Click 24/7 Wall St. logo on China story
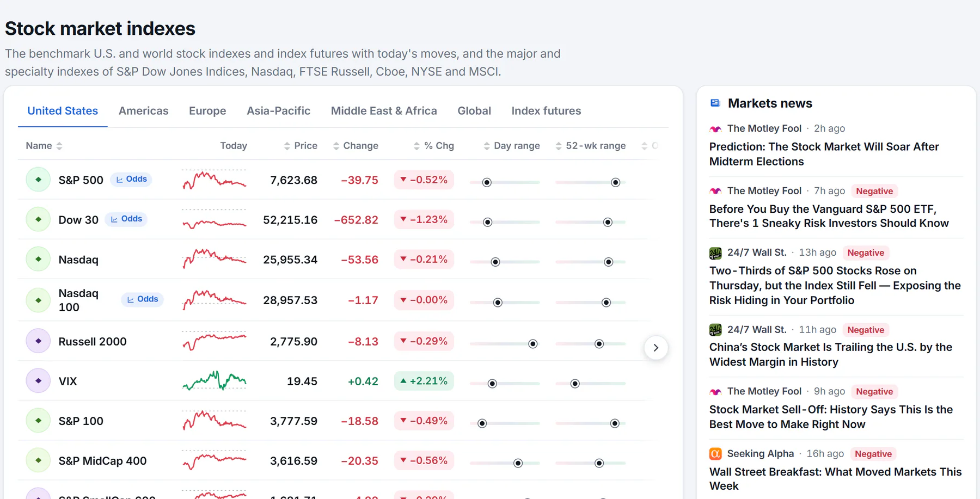Screen dimensions: 980x499 715,330
